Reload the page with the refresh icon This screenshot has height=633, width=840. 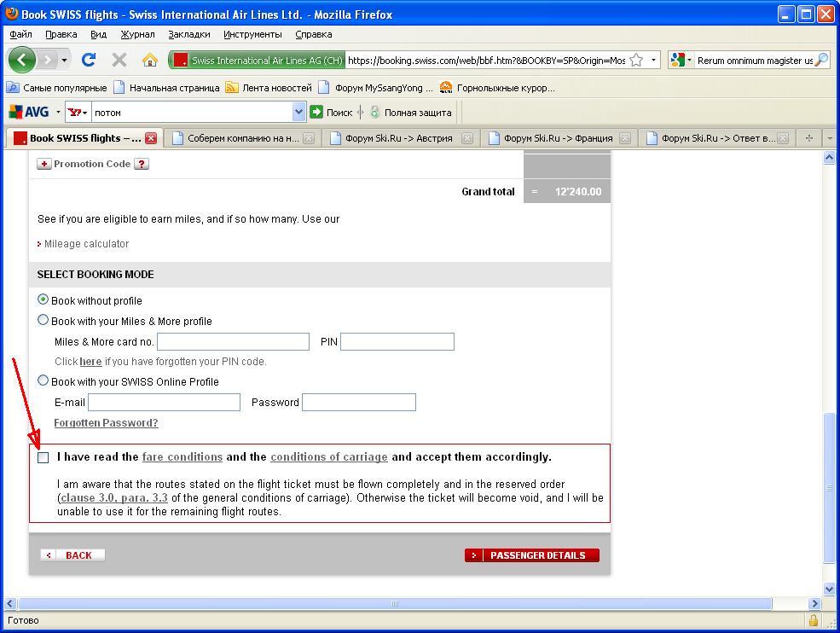(89, 60)
